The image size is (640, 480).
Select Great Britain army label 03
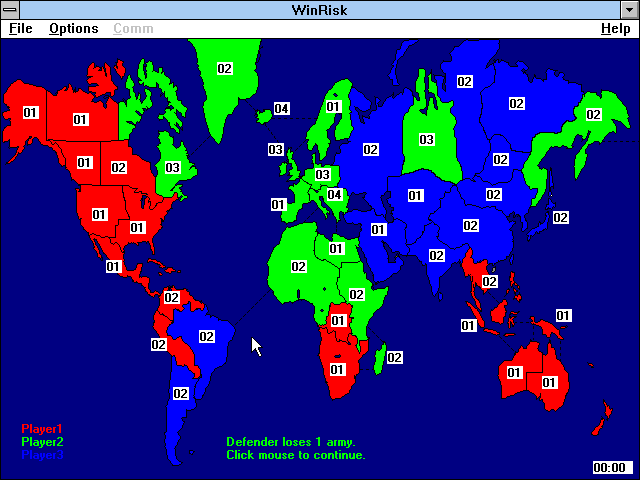point(276,149)
